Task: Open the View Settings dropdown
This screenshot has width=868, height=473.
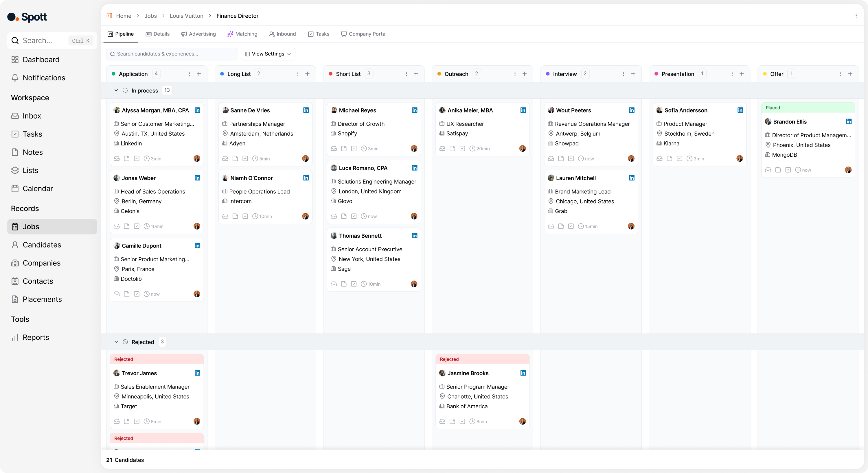Action: 268,54
